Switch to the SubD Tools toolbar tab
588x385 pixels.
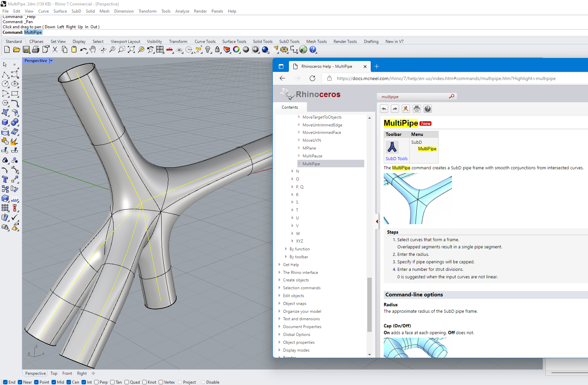click(x=289, y=42)
